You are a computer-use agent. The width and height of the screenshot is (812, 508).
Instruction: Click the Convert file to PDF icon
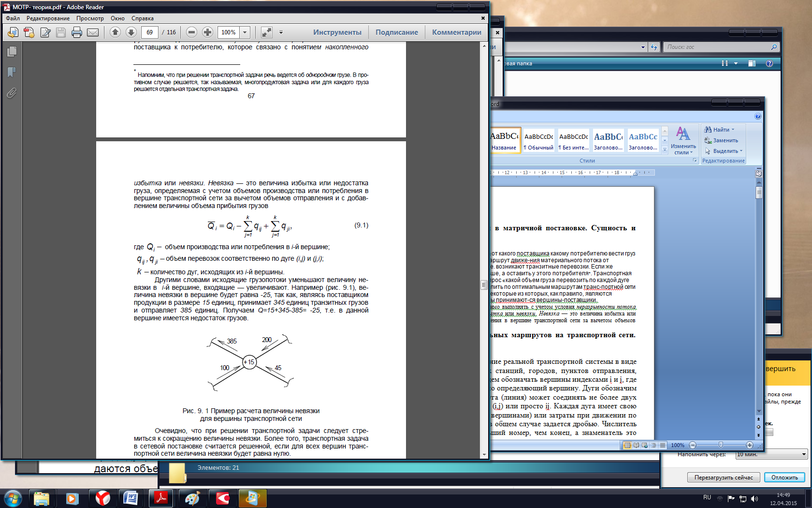(x=29, y=32)
